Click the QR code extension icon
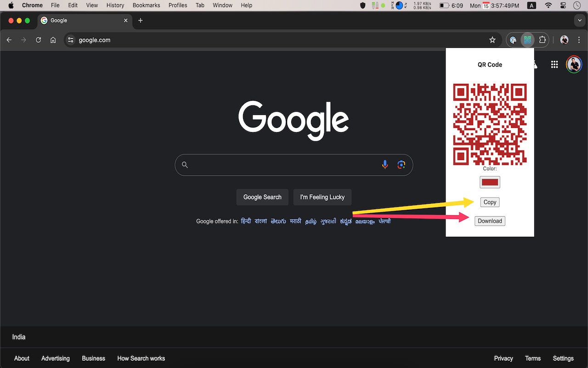Viewport: 588px width, 368px height. pyautogui.click(x=527, y=40)
